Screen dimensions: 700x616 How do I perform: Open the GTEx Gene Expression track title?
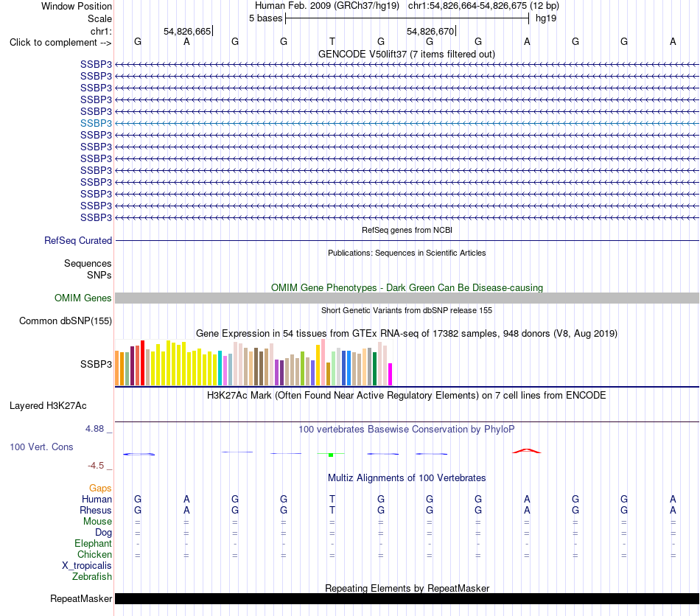click(407, 334)
